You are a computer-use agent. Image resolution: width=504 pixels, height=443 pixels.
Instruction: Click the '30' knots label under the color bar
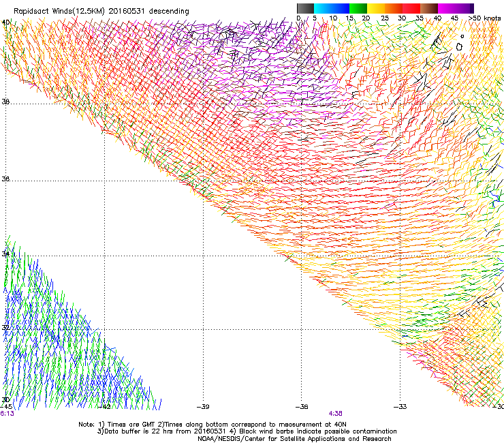tap(402, 18)
